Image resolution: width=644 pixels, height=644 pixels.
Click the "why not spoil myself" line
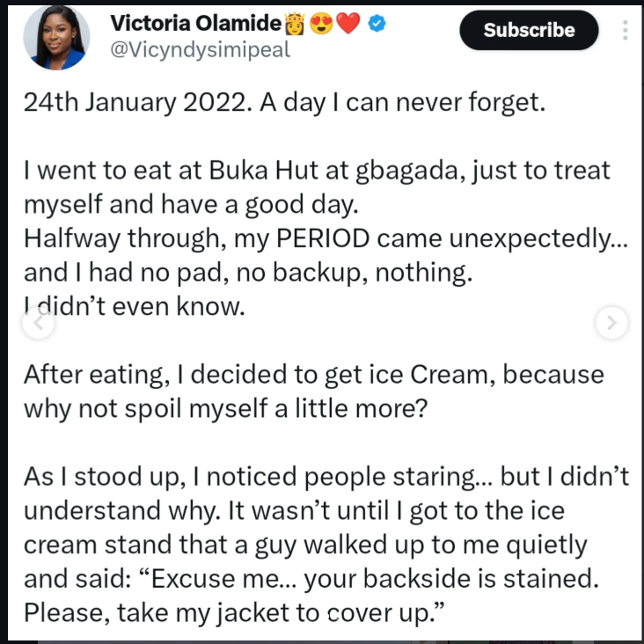(x=225, y=407)
